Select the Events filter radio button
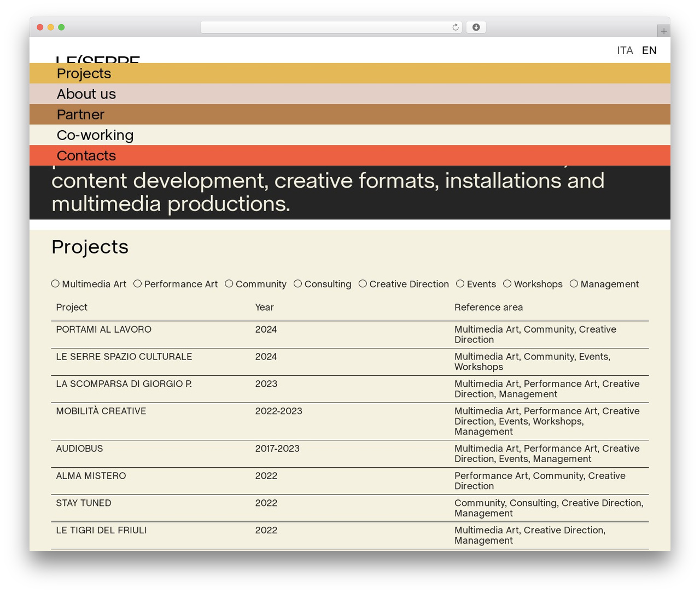The width and height of the screenshot is (700, 593). tap(460, 283)
